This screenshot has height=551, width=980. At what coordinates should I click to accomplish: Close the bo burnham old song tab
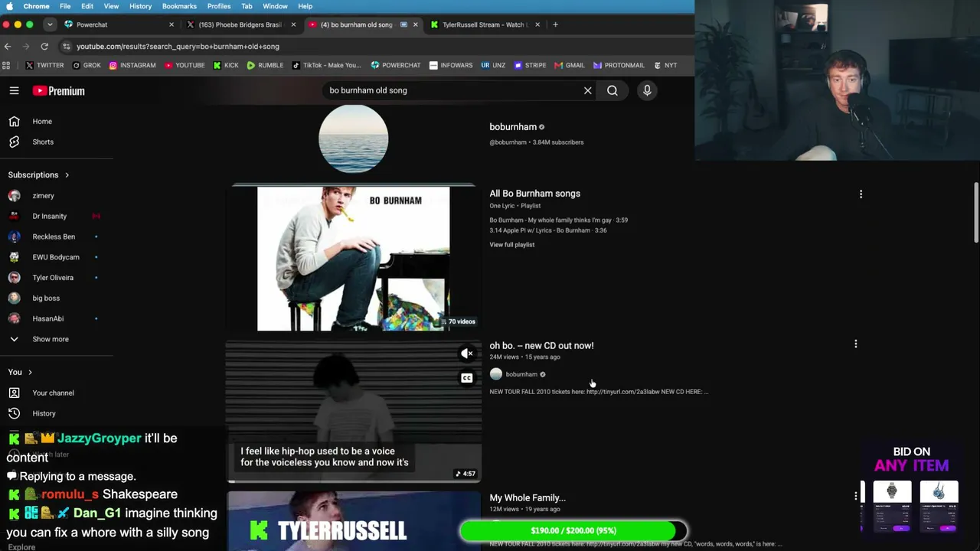pos(416,24)
